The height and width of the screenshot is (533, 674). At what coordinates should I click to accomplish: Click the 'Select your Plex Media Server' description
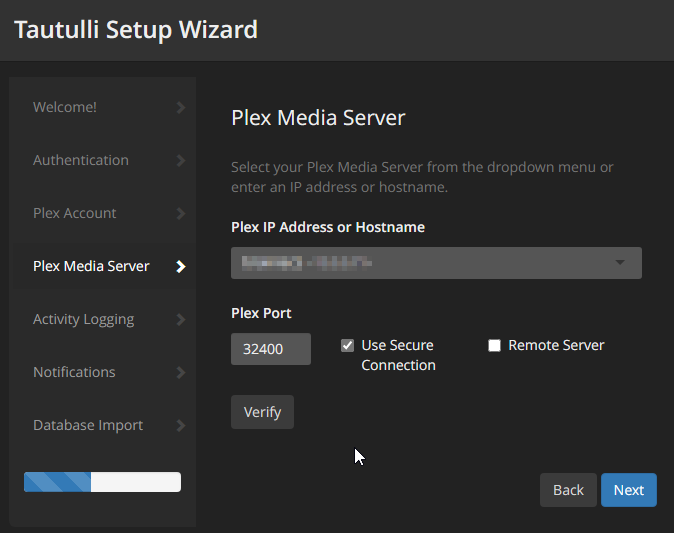point(422,177)
